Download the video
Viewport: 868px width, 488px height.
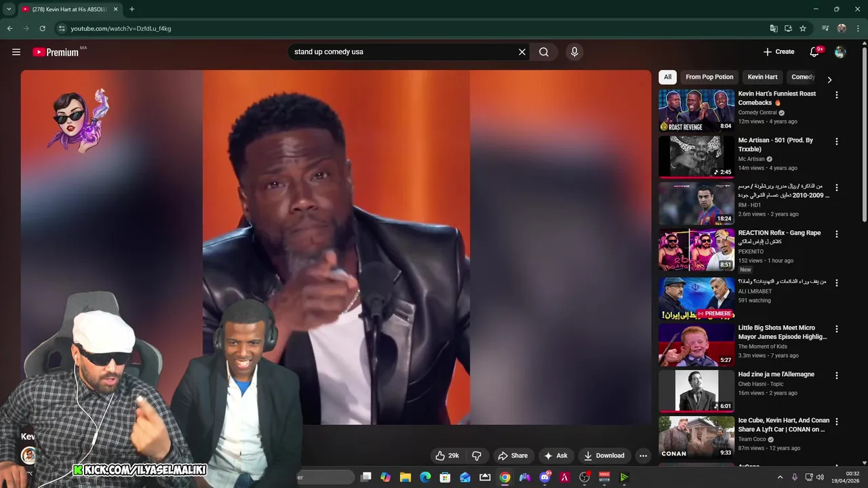[x=604, y=455]
